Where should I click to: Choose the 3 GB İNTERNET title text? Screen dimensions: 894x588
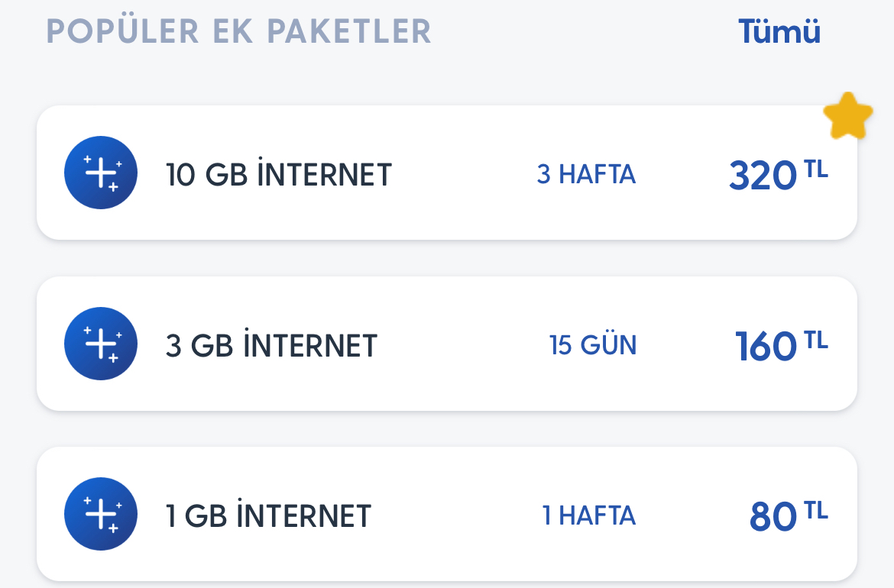(x=271, y=345)
